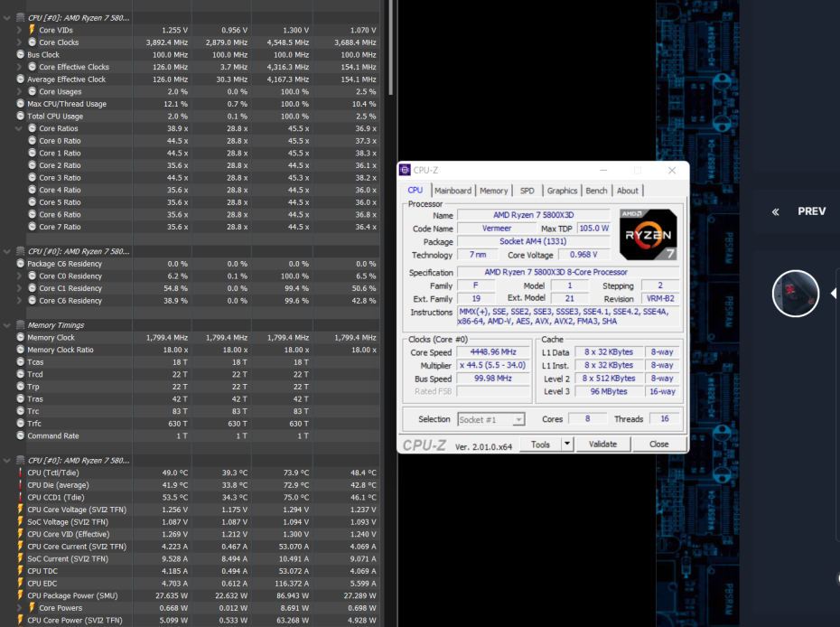Image resolution: width=840 pixels, height=627 pixels.
Task: Click the Validate button in CPU-Z
Action: pos(602,444)
